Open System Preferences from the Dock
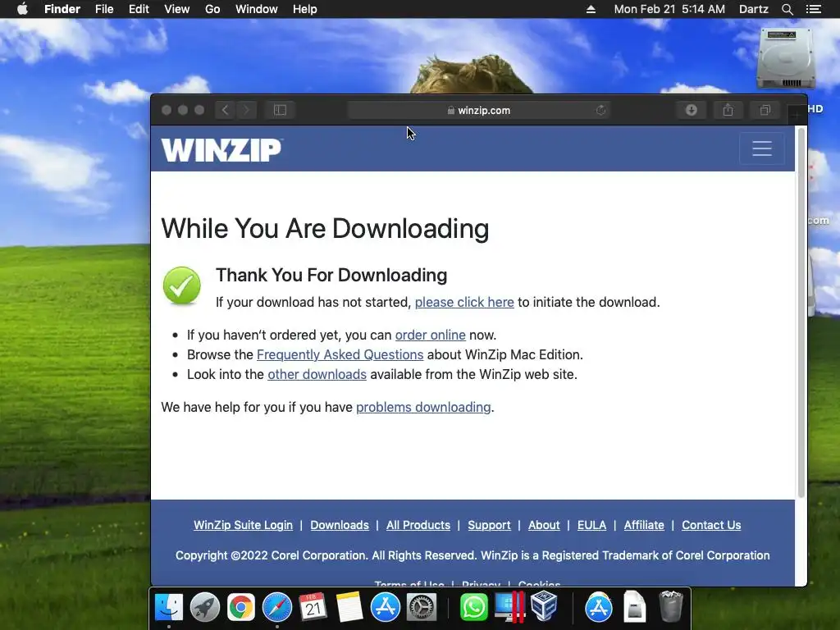 [422, 608]
